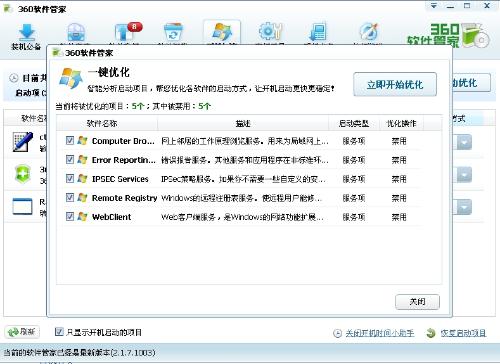500x364 pixels.
Task: Select the Computer Bro... service name
Action: pos(123,141)
